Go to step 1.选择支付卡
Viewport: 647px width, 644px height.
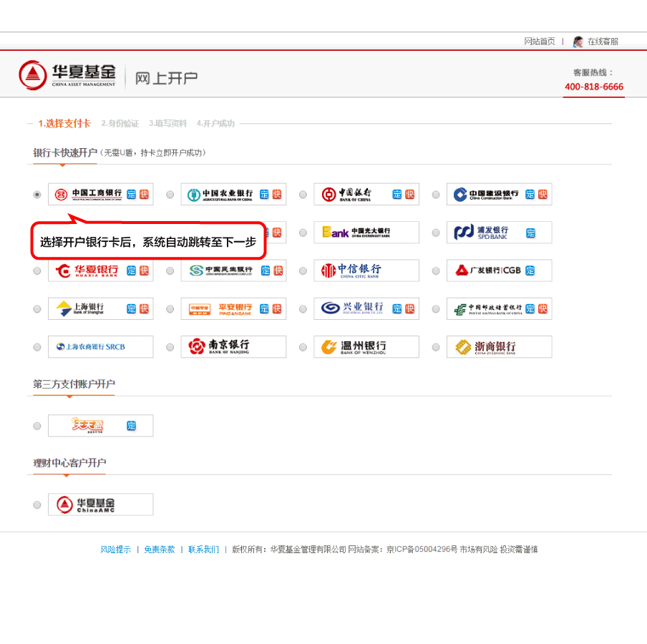point(64,123)
